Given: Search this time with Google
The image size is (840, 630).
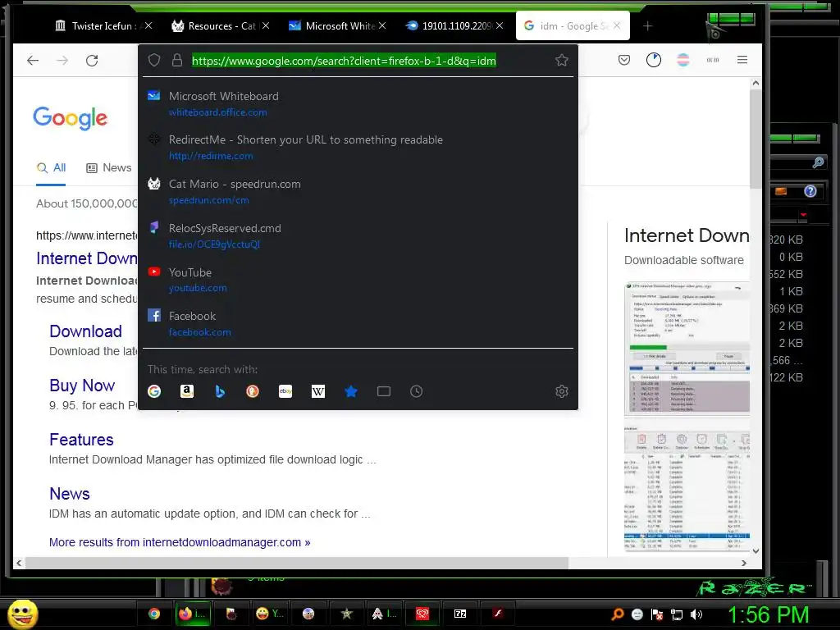Looking at the screenshot, I should click(x=154, y=391).
